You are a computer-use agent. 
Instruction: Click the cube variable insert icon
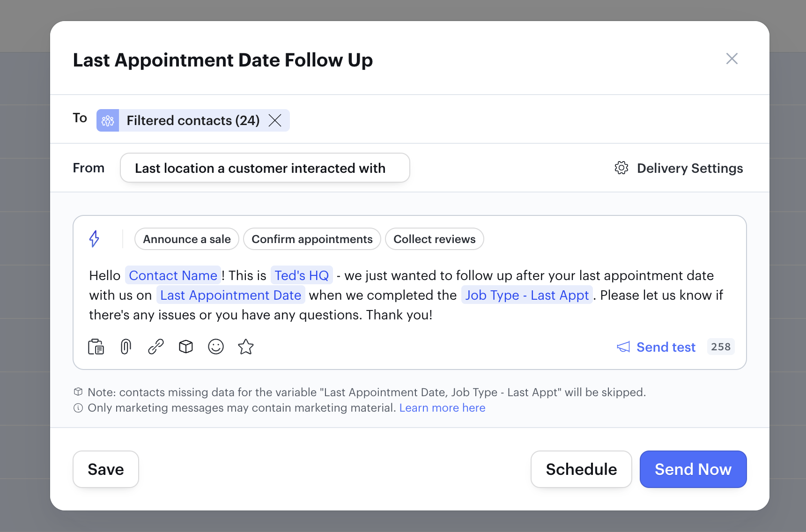(x=186, y=347)
